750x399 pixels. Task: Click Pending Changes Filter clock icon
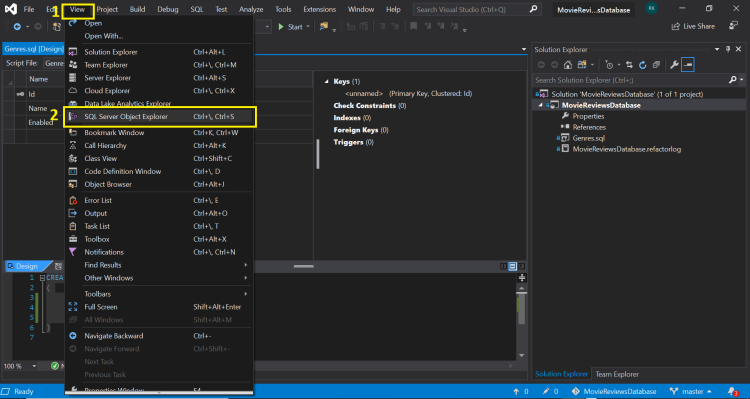609,65
